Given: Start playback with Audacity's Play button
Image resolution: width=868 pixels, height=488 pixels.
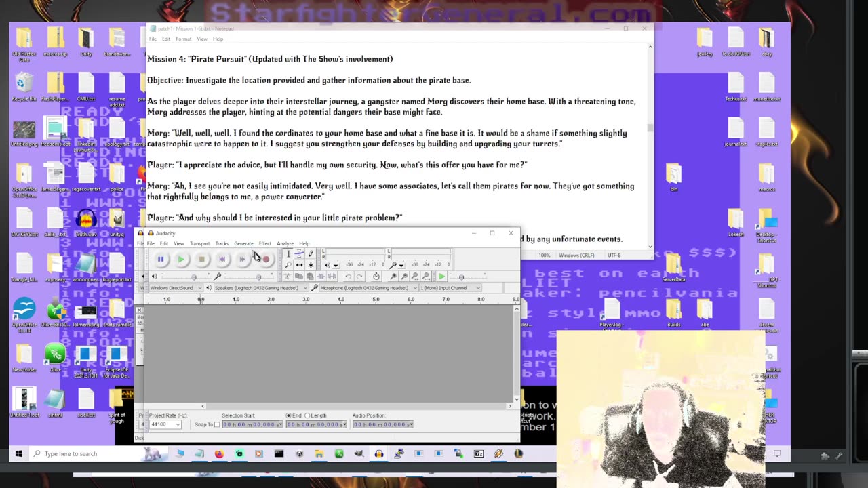Looking at the screenshot, I should pos(181,259).
